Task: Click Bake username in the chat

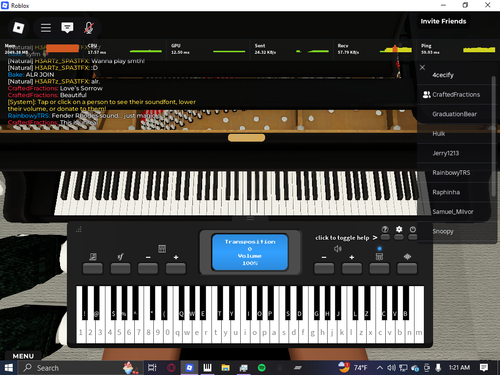Action: [x=16, y=75]
